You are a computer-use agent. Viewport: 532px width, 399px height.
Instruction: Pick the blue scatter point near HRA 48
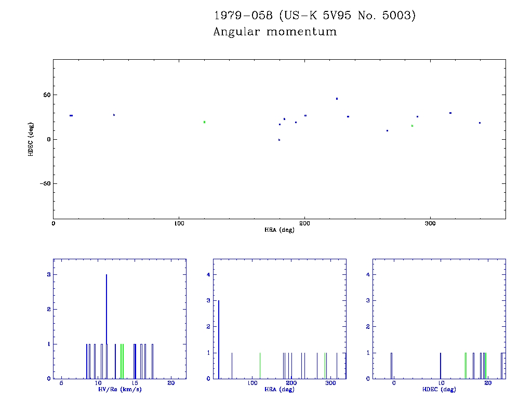pyautogui.click(x=114, y=115)
